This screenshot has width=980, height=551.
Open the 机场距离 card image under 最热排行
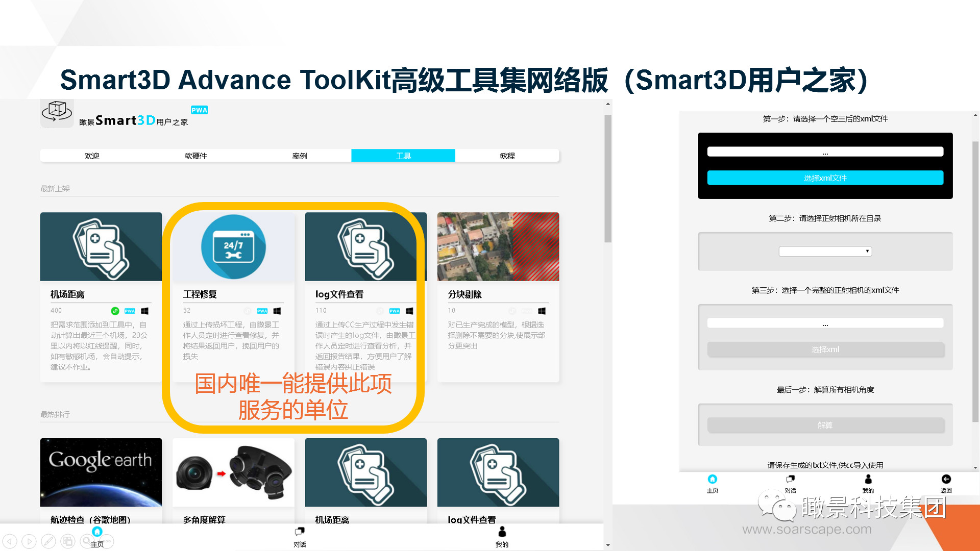365,472
